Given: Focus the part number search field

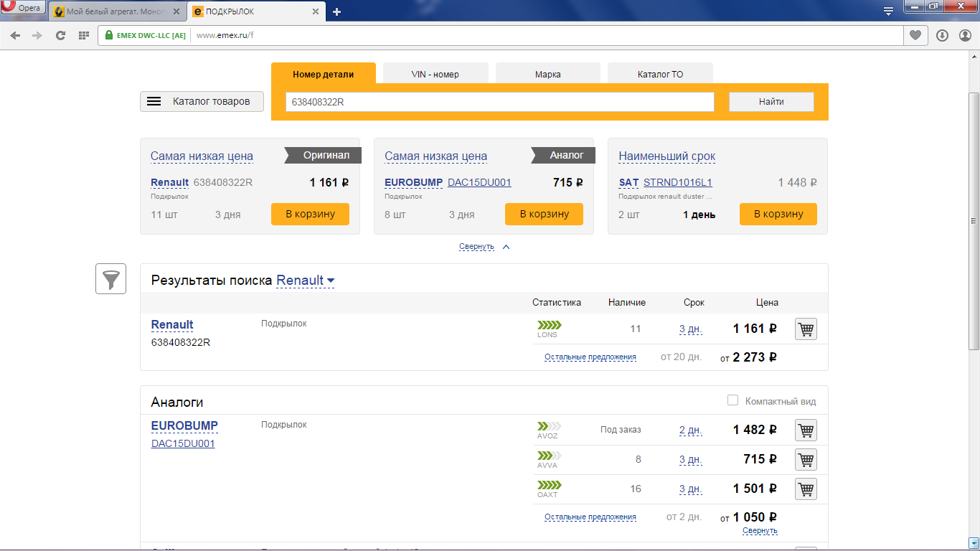Looking at the screenshot, I should tap(500, 102).
